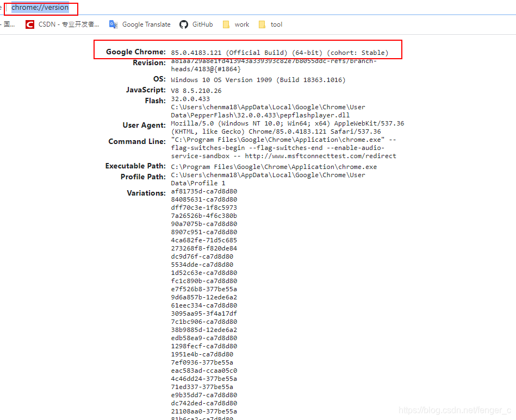The height and width of the screenshot is (420, 516).
Task: Click the Mozilla/5.0 user agent line
Action: click(288, 123)
